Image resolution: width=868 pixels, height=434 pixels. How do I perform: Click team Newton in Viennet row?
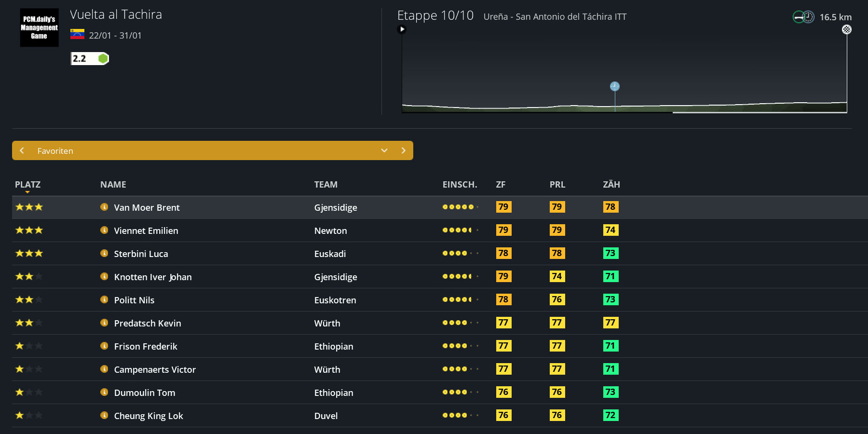click(330, 231)
